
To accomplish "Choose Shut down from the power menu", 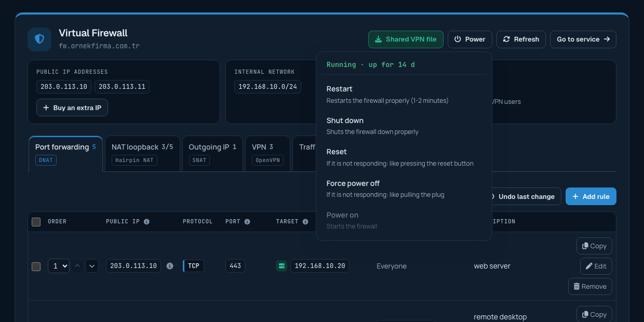I will pyautogui.click(x=404, y=126).
